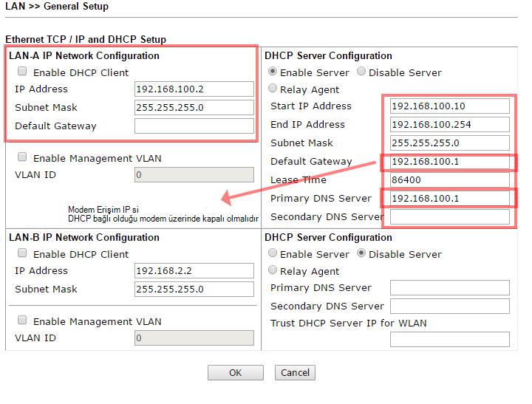Click the OK button
532x404 pixels.
click(235, 372)
